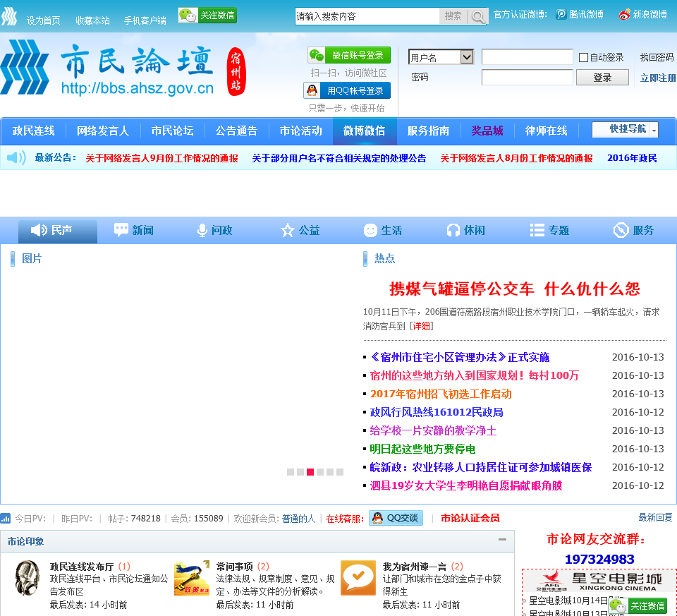Click the 详细 link
Image resolution: width=677 pixels, height=616 pixels.
pyautogui.click(x=422, y=326)
